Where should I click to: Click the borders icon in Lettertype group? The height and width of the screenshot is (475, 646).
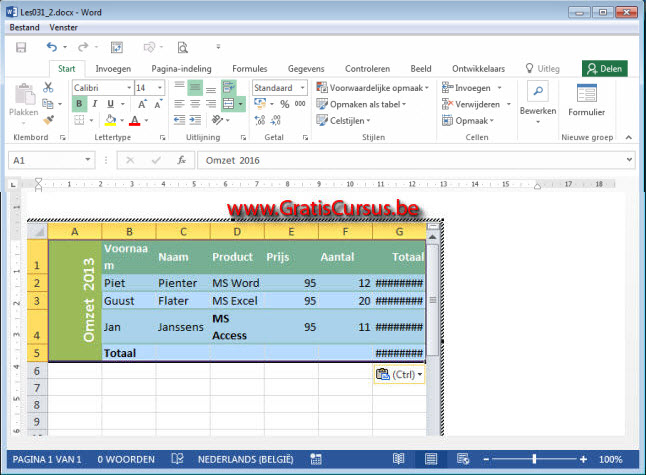[79, 120]
